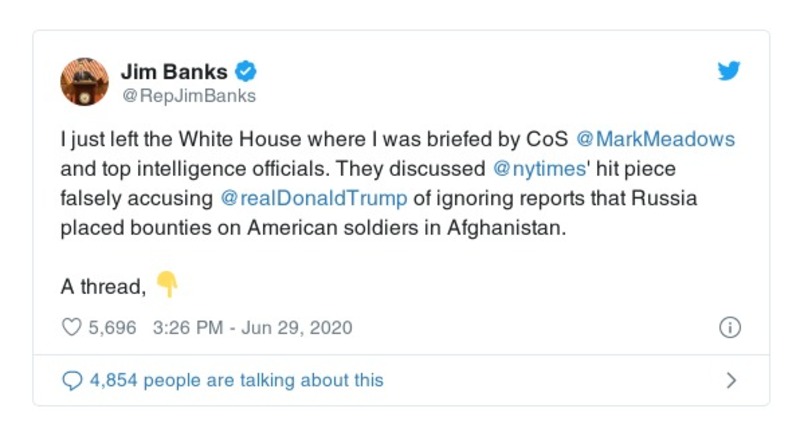Open the @MarkMeadows mention
800x440 pixels.
(656, 139)
